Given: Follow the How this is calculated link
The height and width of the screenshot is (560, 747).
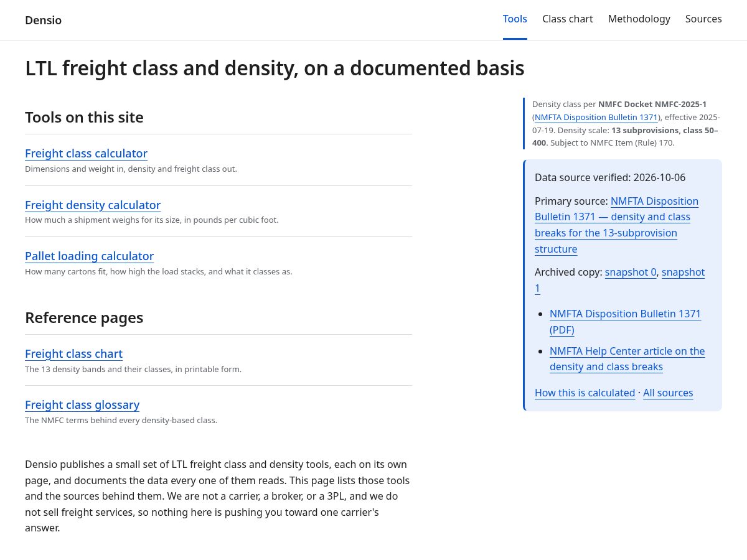Looking at the screenshot, I should pyautogui.click(x=585, y=393).
